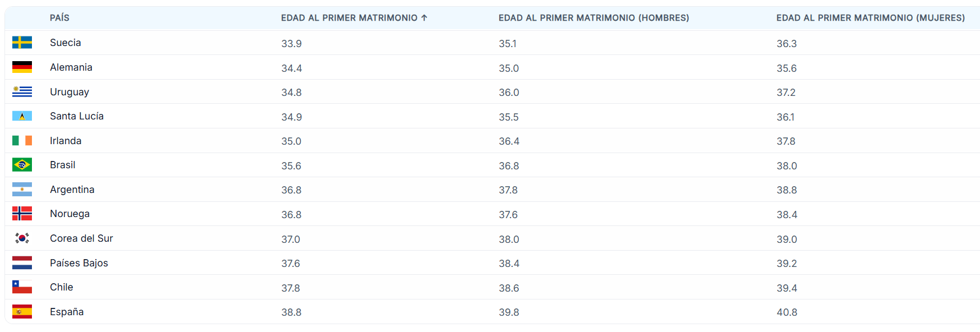Click the Germany flag icon
Screen dimensions: 980x332
point(22,67)
